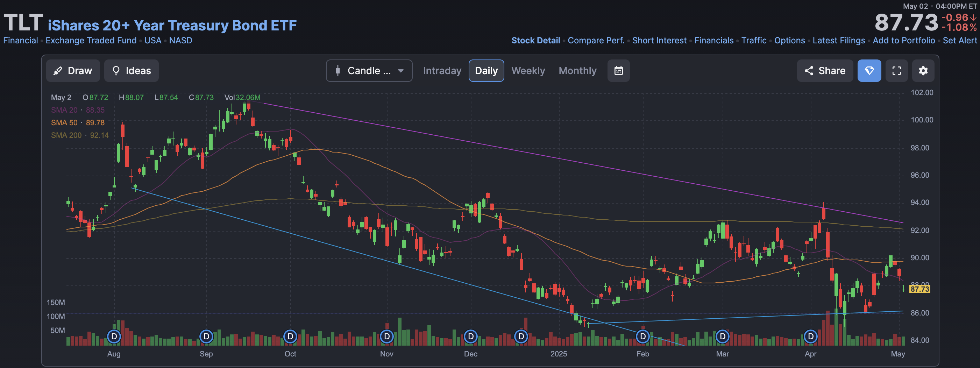Click the NASD exchange link
Viewport: 980px width, 368px height.
click(180, 40)
